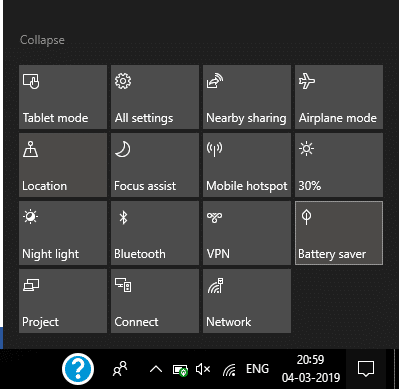
Task: Enable Airplane mode tile
Action: point(339,97)
